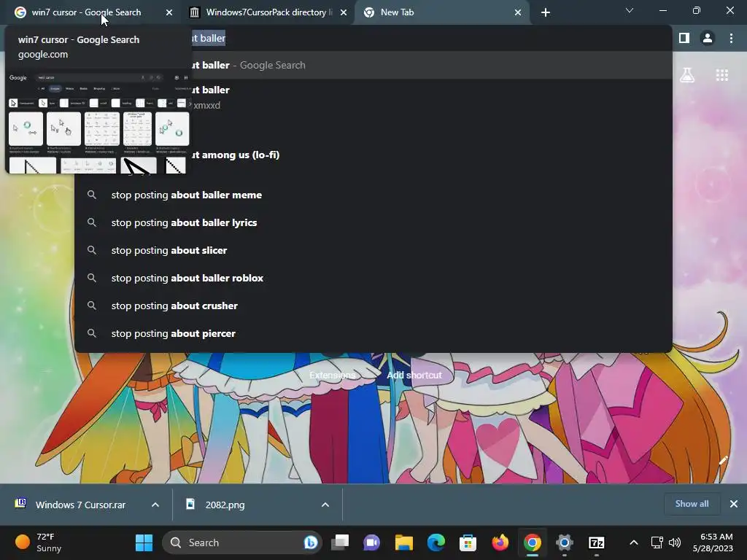Image resolution: width=747 pixels, height=560 pixels.
Task: Open the Windows 7 Cursor.rar download
Action: pyautogui.click(x=80, y=505)
